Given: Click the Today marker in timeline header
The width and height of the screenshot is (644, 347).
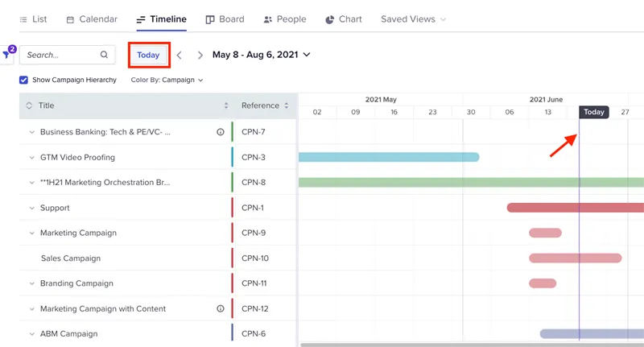Looking at the screenshot, I should 594,112.
